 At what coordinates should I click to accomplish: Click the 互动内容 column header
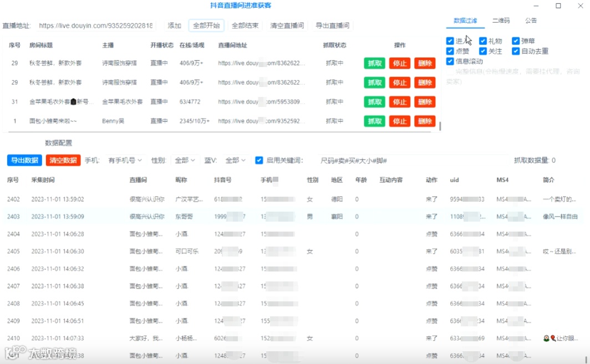(x=391, y=180)
